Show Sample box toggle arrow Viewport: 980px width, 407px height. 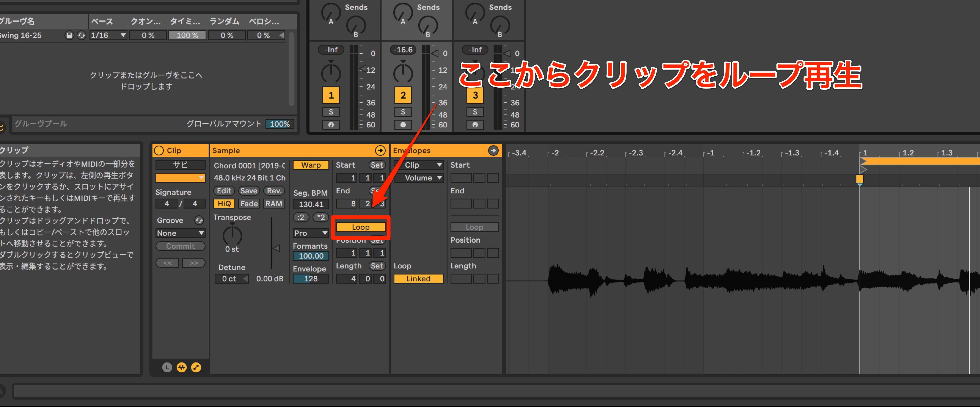pyautogui.click(x=380, y=151)
